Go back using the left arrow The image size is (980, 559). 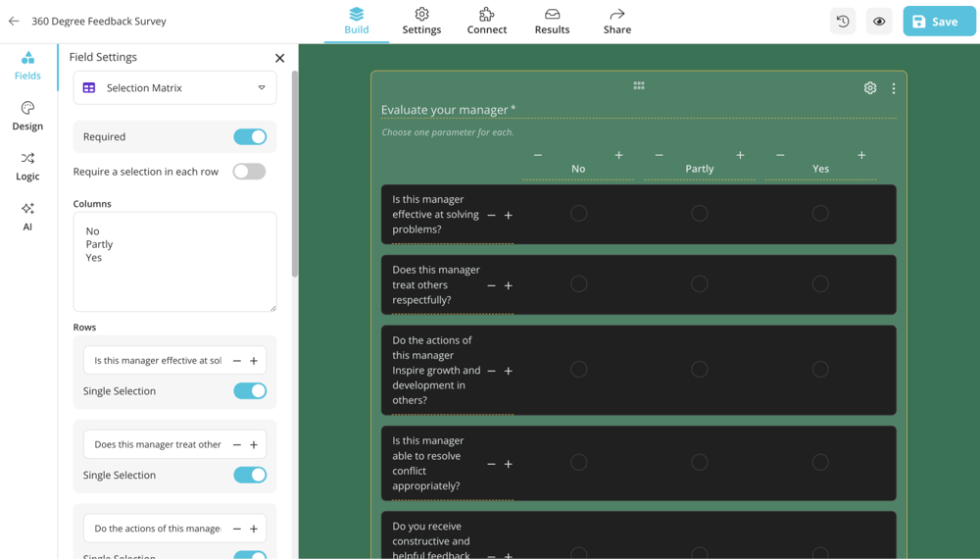[14, 21]
